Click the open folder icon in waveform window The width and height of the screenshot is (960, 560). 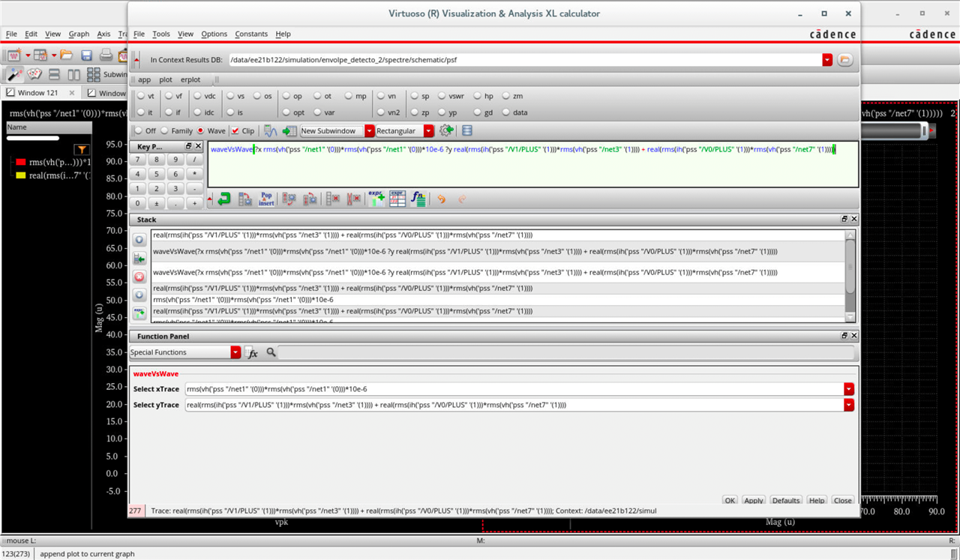click(x=67, y=55)
